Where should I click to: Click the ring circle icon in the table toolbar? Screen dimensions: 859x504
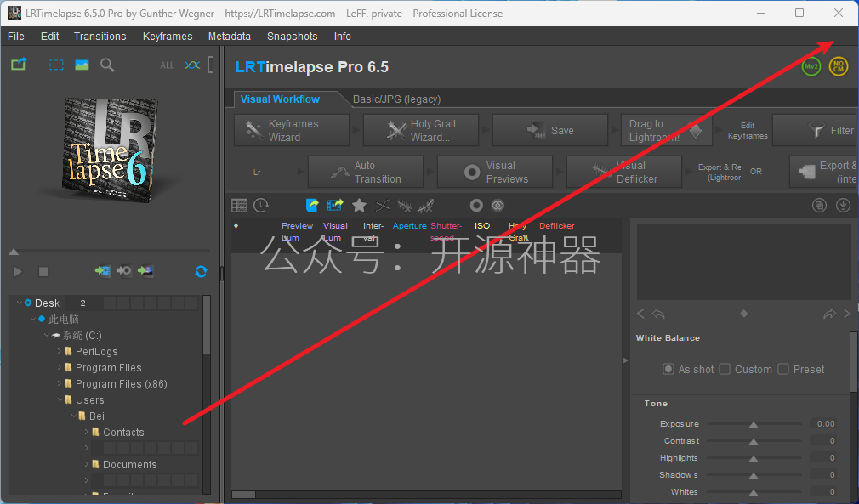pos(476,205)
